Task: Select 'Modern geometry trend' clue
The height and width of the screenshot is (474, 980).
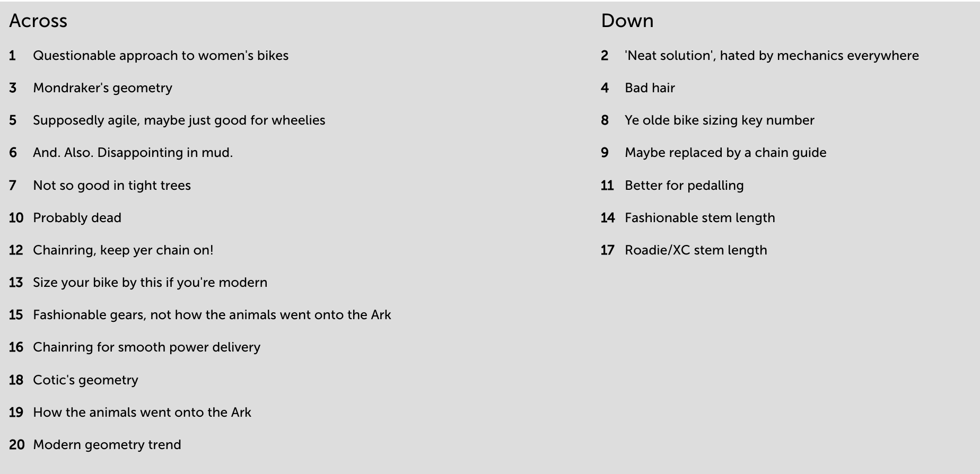Action: 107,445
